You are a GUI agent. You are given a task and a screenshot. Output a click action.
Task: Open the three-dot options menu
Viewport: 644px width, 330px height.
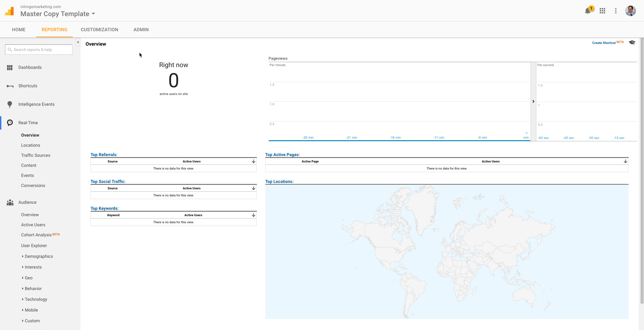pos(615,11)
